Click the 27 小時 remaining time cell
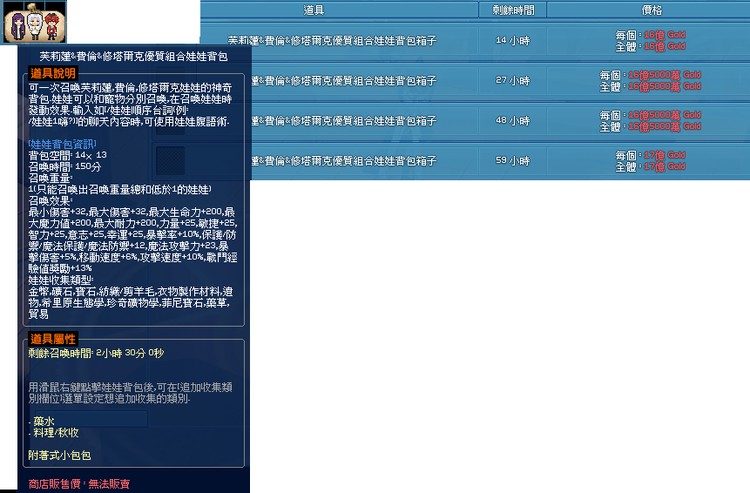Image resolution: width=750 pixels, height=493 pixels. [513, 81]
